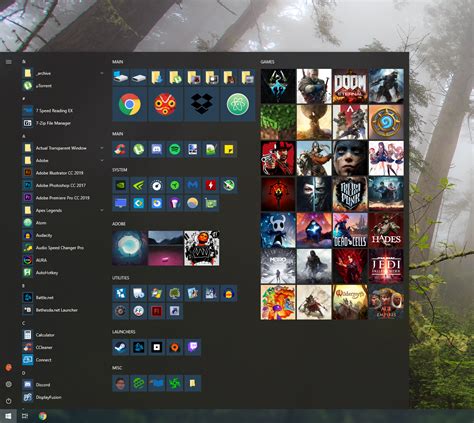Launch the Red Dead Redemption game tile
This screenshot has height=423, width=474.
(278, 158)
